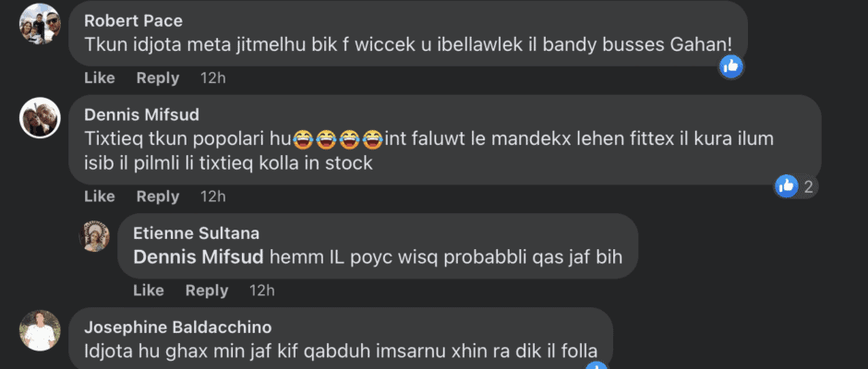This screenshot has height=369, width=868.
Task: Reply to Dennis Mifsud's comment
Action: 158,196
